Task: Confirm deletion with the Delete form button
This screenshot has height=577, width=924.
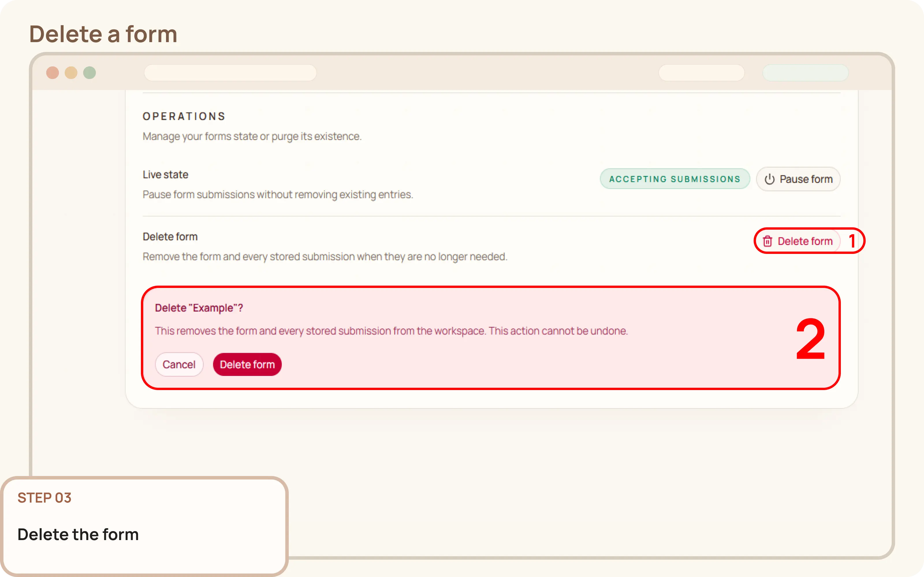Action: click(247, 364)
